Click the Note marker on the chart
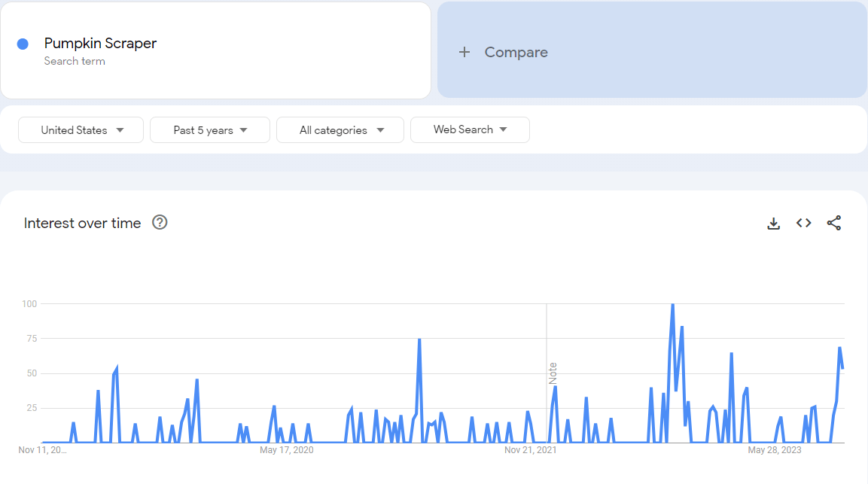Screen dimensions: 868x484 pyautogui.click(x=552, y=373)
